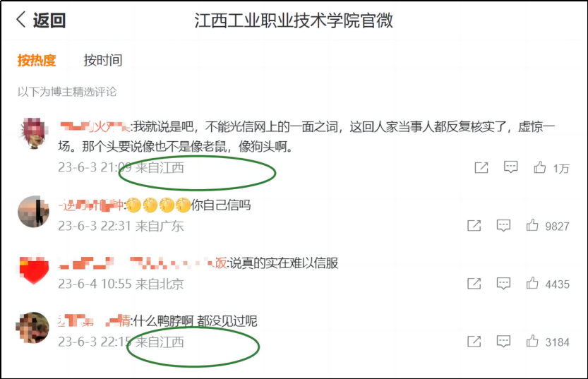Open the username of the 广东 commenter

pos(91,205)
